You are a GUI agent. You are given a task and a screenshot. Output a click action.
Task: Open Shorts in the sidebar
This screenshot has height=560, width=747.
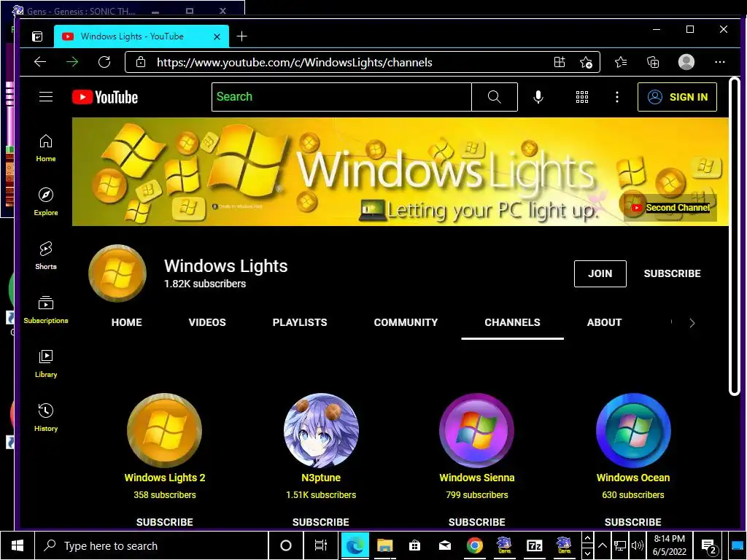coord(46,256)
